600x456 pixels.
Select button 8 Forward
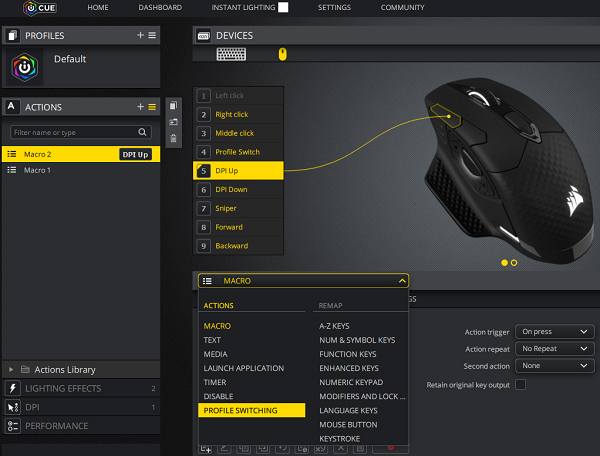238,227
